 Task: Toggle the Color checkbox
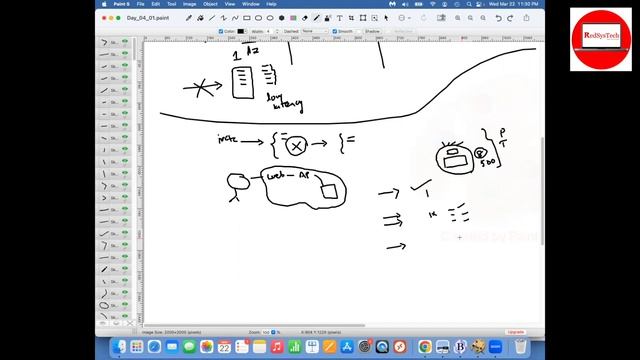pyautogui.click(x=221, y=31)
